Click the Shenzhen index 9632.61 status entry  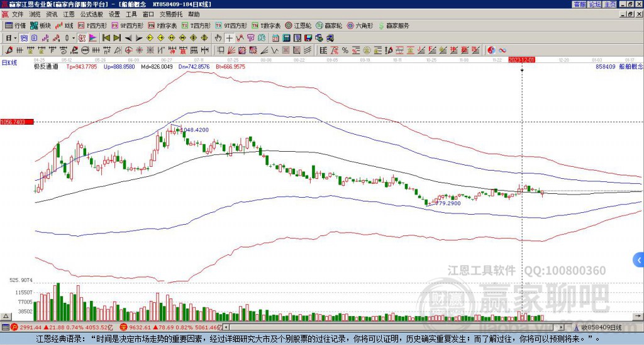(x=171, y=327)
